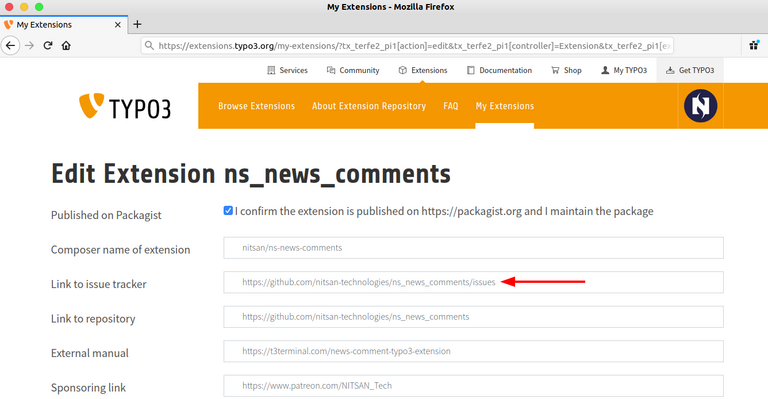The image size is (768, 399).
Task: Open the Services top menu
Action: (x=287, y=70)
